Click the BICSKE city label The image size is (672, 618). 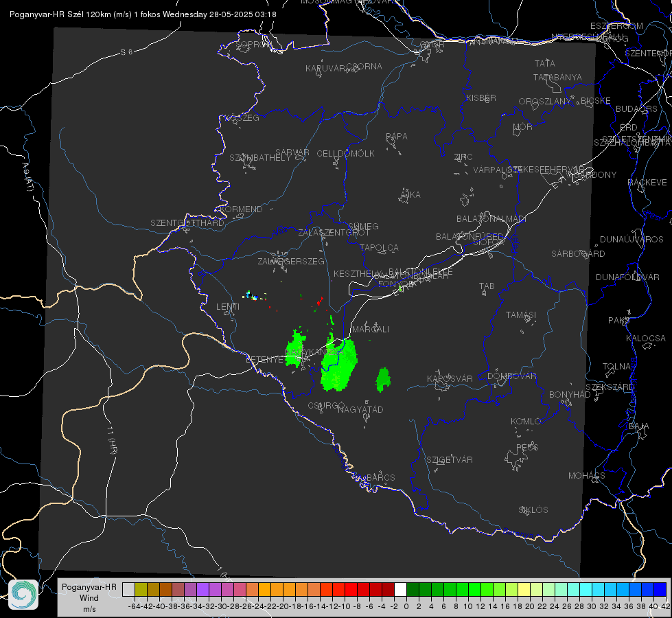pyautogui.click(x=596, y=101)
